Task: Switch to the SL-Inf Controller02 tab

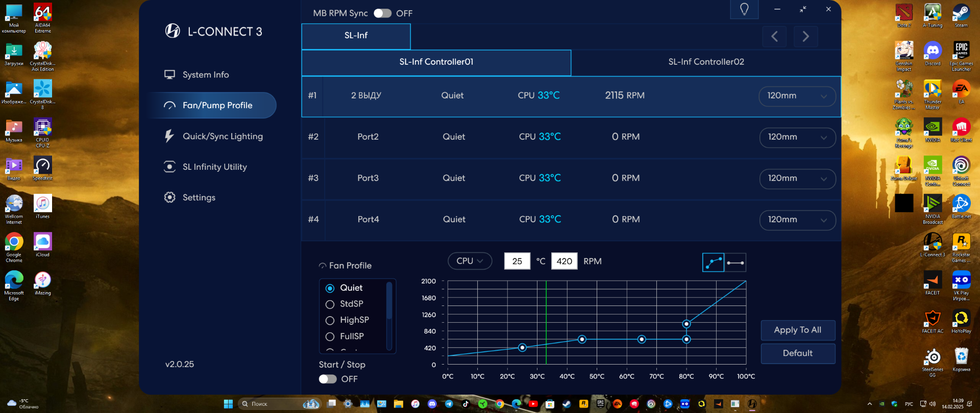Action: coord(706,62)
